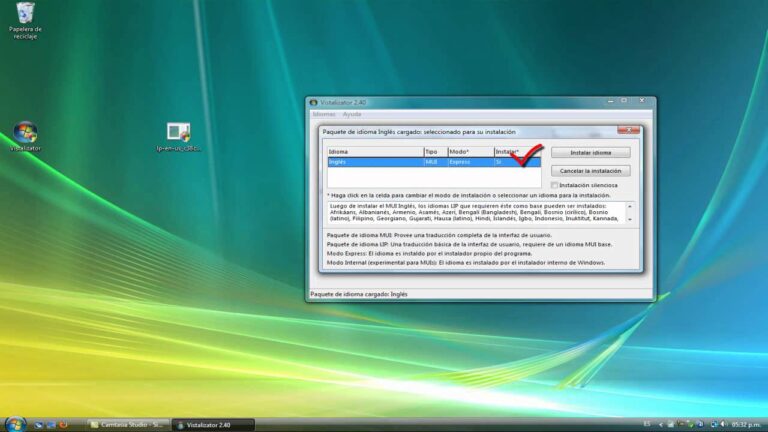Select the lp-en-us language pack file icon

pos(178,132)
